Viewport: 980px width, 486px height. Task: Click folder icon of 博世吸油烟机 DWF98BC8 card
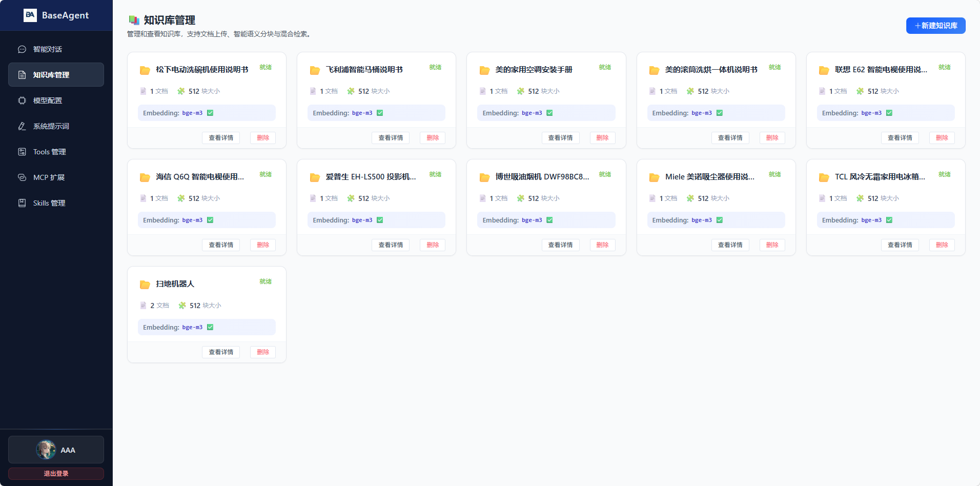[x=484, y=177]
